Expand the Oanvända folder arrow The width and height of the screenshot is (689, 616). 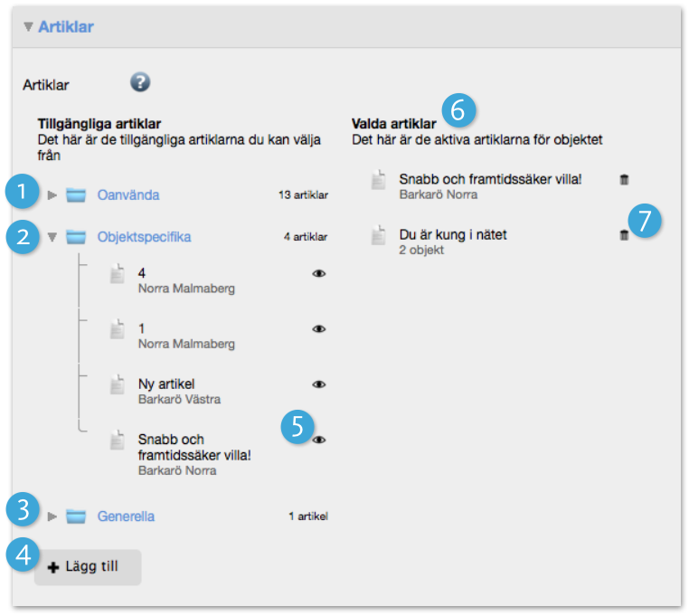click(x=52, y=194)
